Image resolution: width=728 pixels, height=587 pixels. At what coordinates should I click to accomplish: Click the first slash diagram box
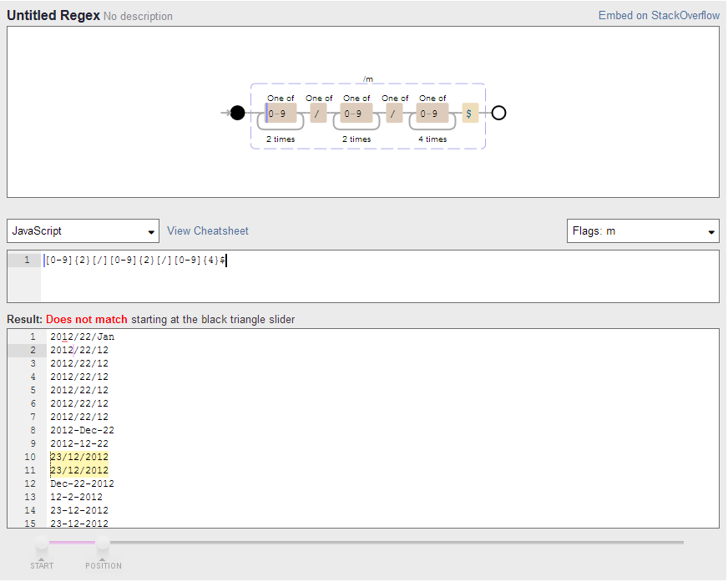(318, 114)
